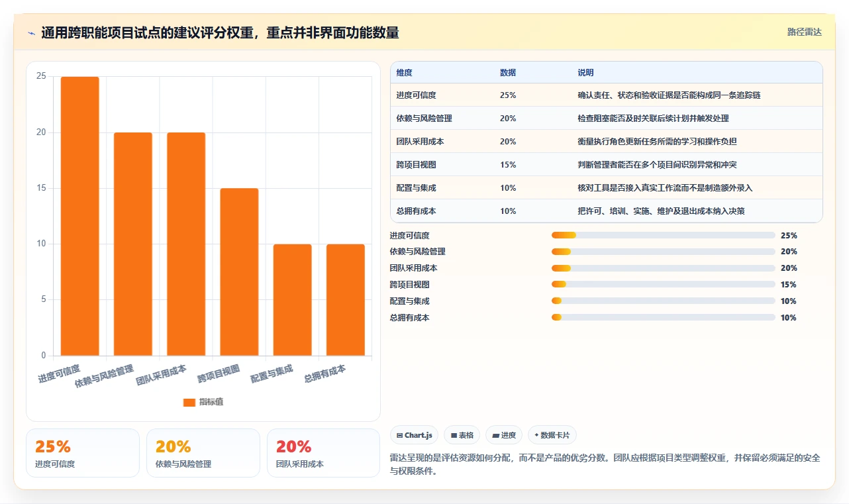Click the 总拥有成本 progress bar

[x=663, y=318]
